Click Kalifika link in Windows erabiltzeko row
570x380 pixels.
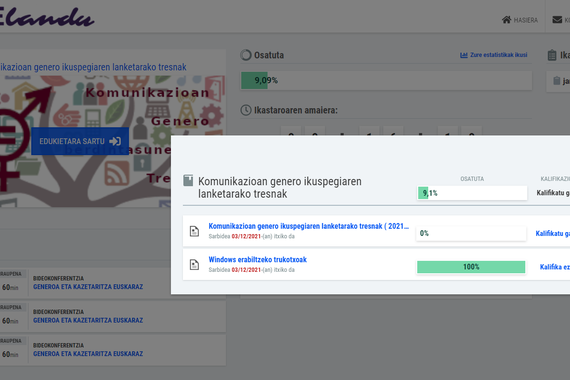click(x=555, y=267)
